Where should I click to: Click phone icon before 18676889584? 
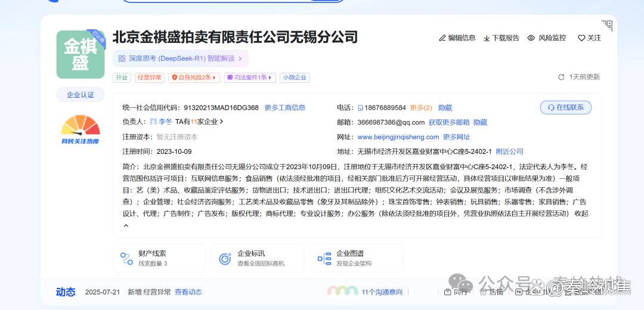tap(360, 108)
